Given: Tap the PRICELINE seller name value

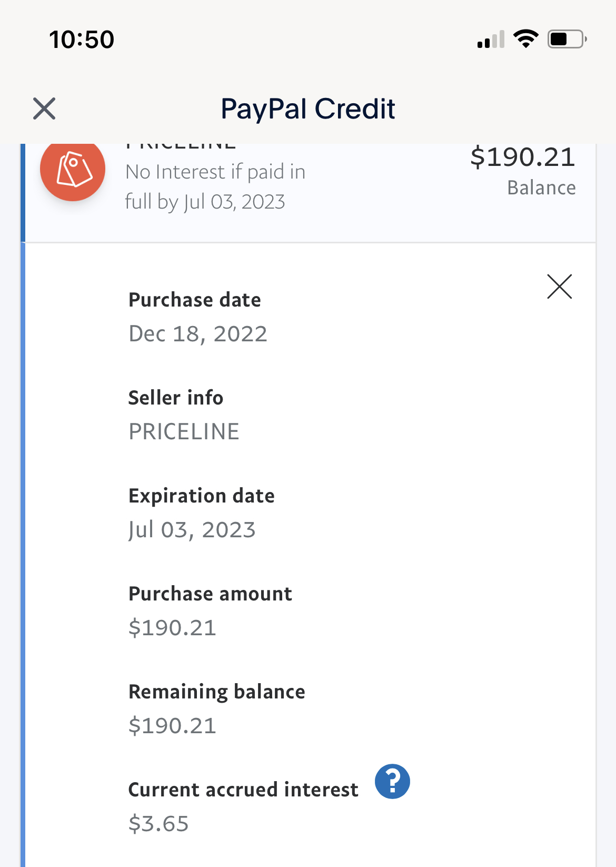Looking at the screenshot, I should click(x=184, y=432).
